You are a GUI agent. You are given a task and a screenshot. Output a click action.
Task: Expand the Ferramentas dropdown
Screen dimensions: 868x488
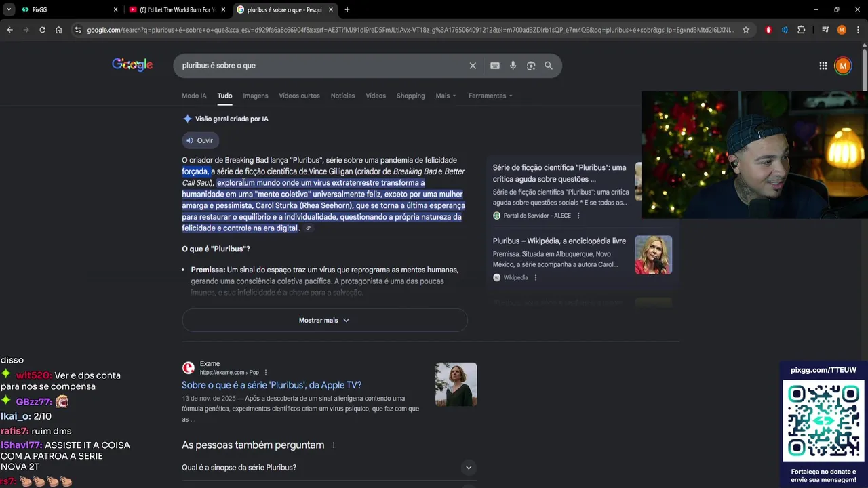click(x=490, y=96)
